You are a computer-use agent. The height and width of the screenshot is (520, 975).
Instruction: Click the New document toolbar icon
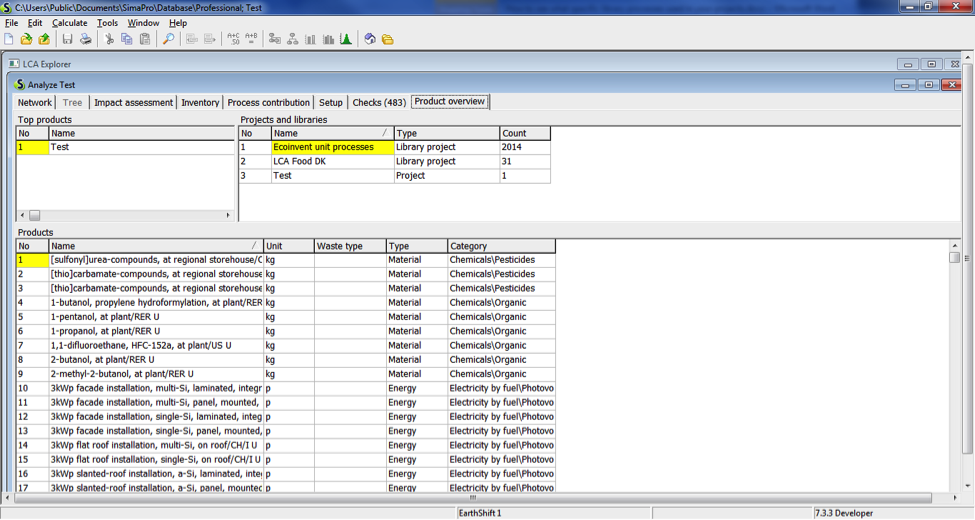tap(9, 39)
